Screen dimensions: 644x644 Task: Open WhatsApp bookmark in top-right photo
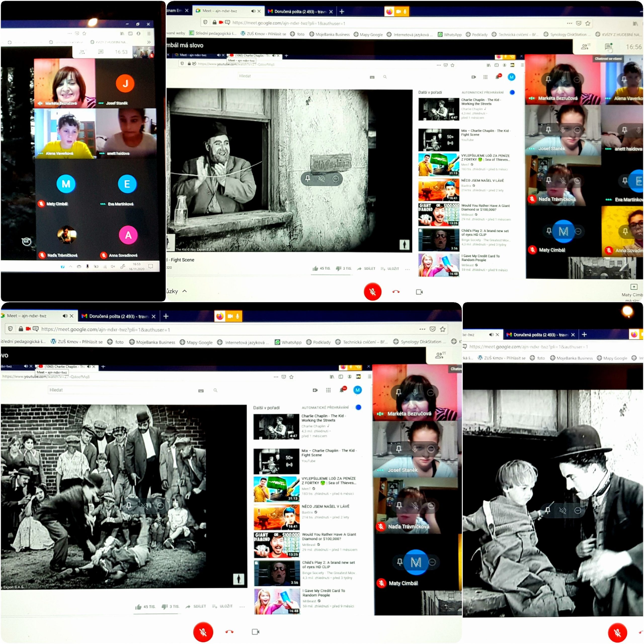[450, 34]
